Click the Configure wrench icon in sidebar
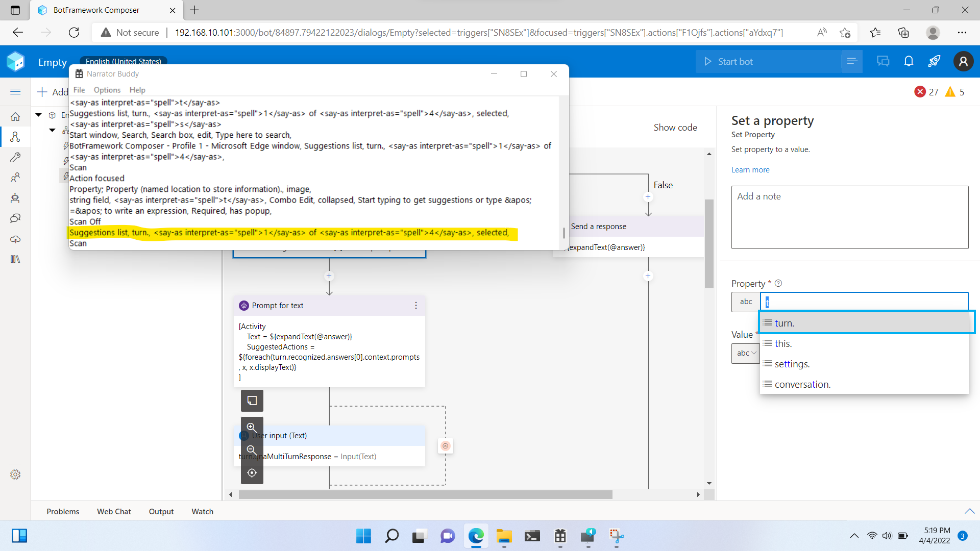The width and height of the screenshot is (980, 551). [15, 158]
